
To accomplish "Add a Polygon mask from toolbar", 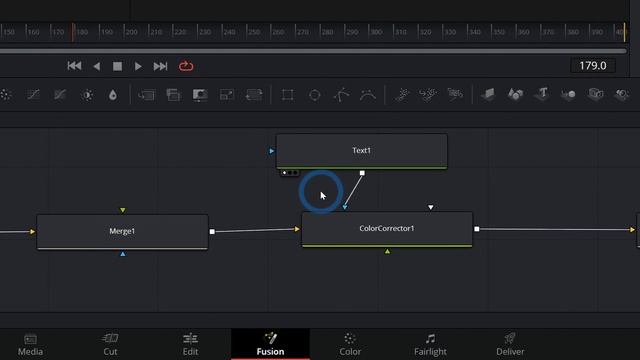I will tap(341, 95).
